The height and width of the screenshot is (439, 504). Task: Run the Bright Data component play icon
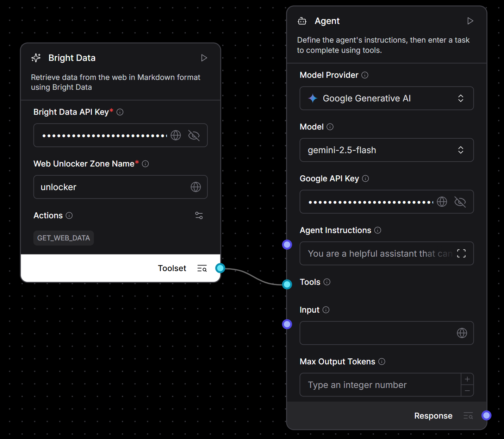coord(204,58)
